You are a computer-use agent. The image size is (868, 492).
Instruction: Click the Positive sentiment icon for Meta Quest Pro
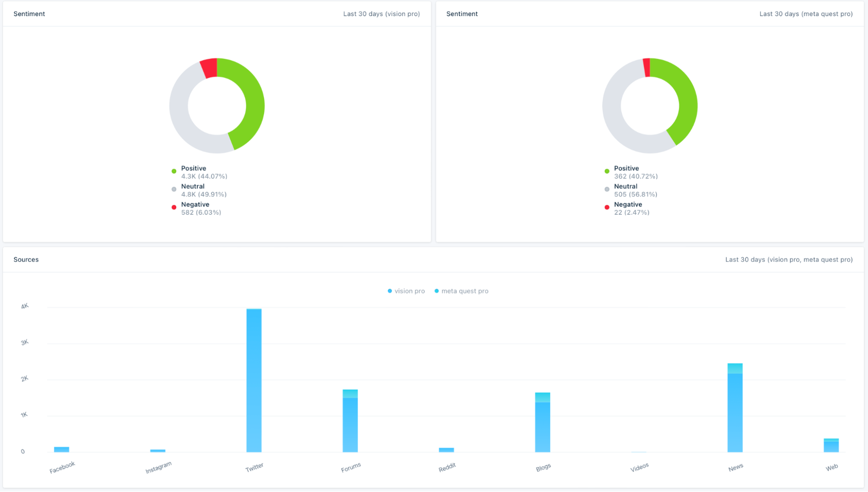tap(608, 169)
